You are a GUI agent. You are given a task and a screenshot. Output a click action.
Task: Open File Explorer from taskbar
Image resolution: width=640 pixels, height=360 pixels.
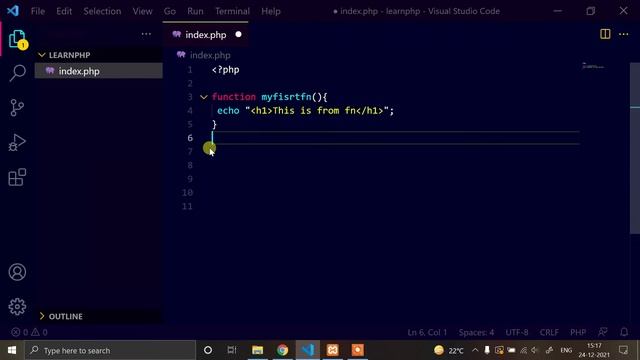pyautogui.click(x=258, y=350)
